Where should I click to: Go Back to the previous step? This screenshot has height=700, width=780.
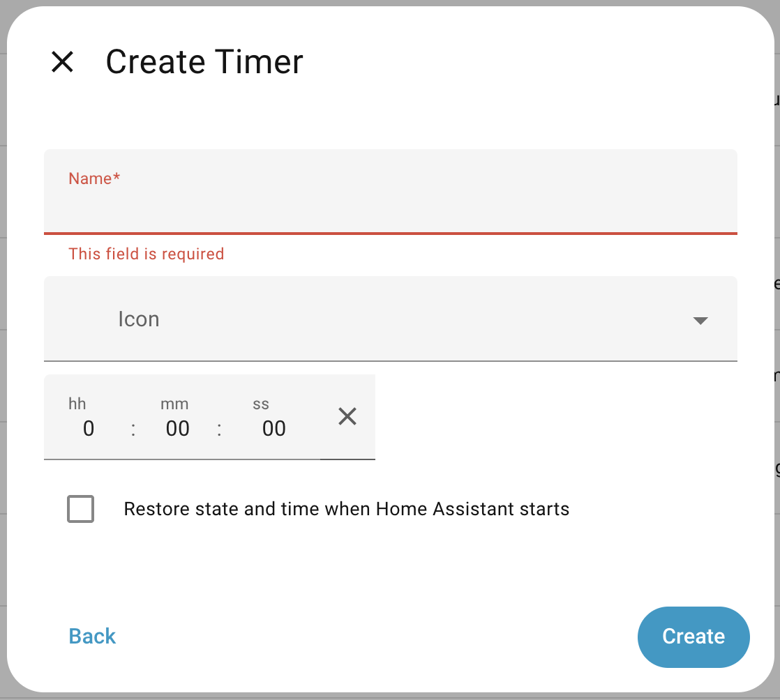click(92, 636)
